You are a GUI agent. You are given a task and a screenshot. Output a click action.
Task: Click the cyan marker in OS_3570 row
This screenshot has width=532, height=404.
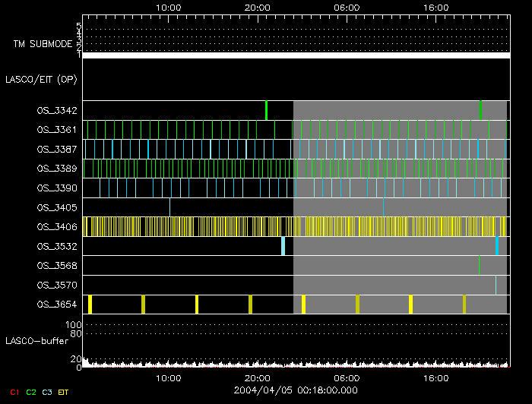(x=496, y=285)
